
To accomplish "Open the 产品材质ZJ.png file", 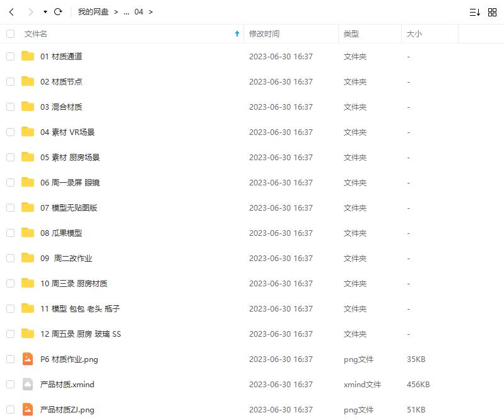I will (67, 409).
